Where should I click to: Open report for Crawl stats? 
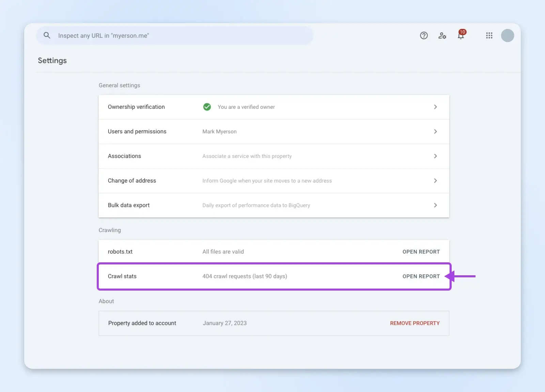click(421, 276)
